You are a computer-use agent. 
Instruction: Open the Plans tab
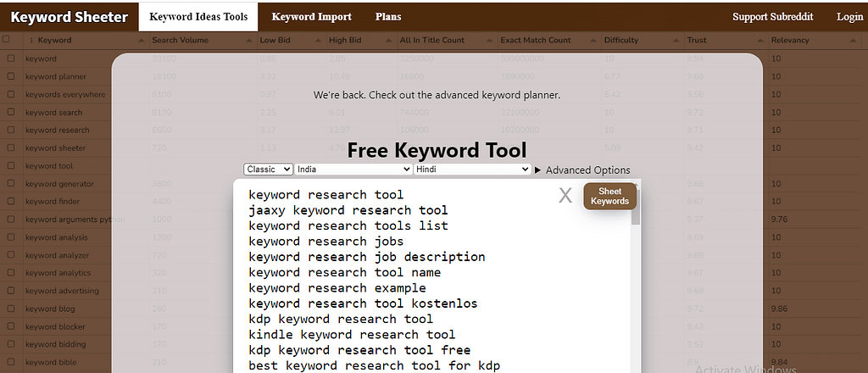pos(388,17)
